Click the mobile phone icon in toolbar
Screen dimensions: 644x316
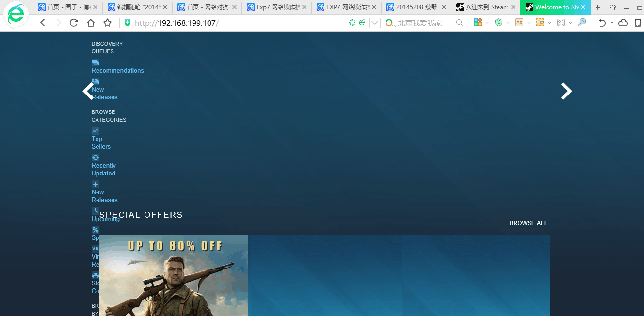click(x=637, y=23)
